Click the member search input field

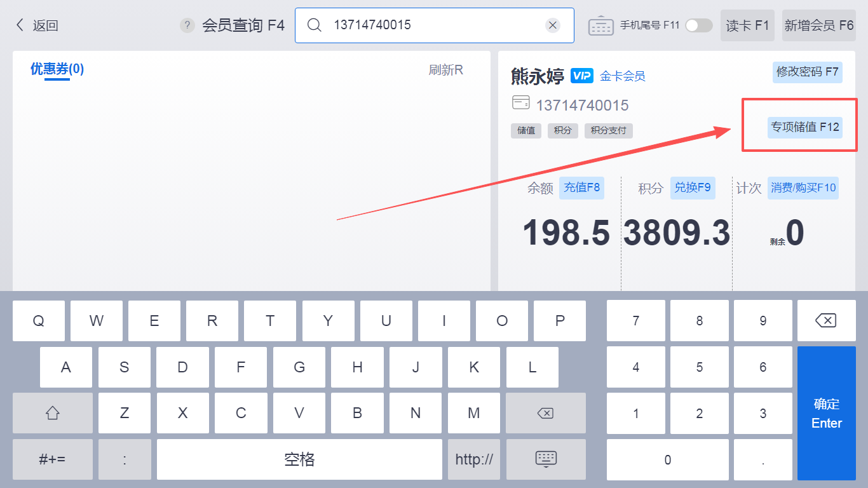click(x=432, y=25)
